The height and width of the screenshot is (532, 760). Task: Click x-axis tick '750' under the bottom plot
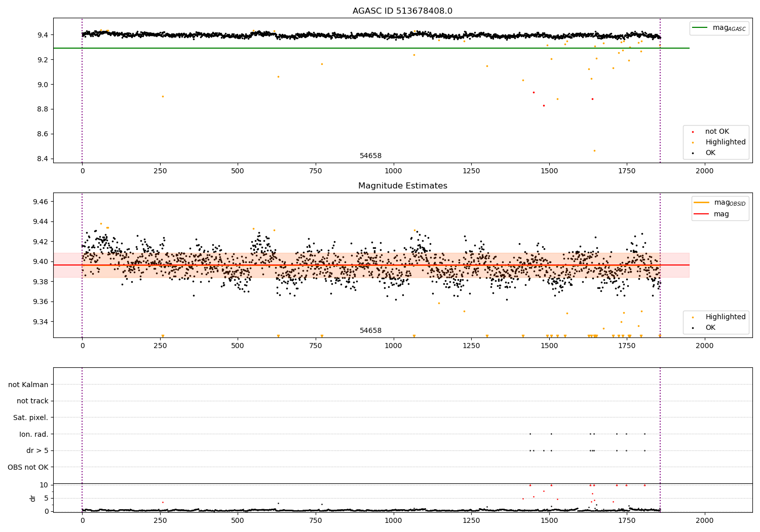(x=316, y=520)
